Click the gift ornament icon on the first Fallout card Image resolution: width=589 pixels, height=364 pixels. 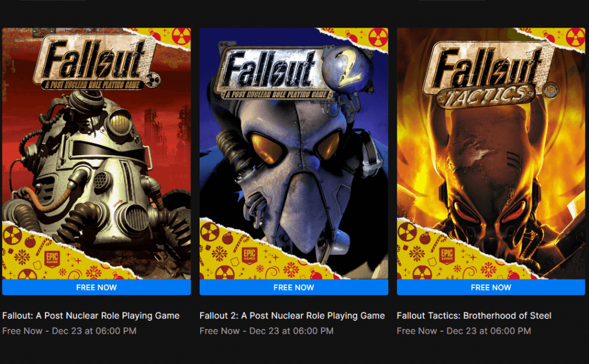coord(29,242)
